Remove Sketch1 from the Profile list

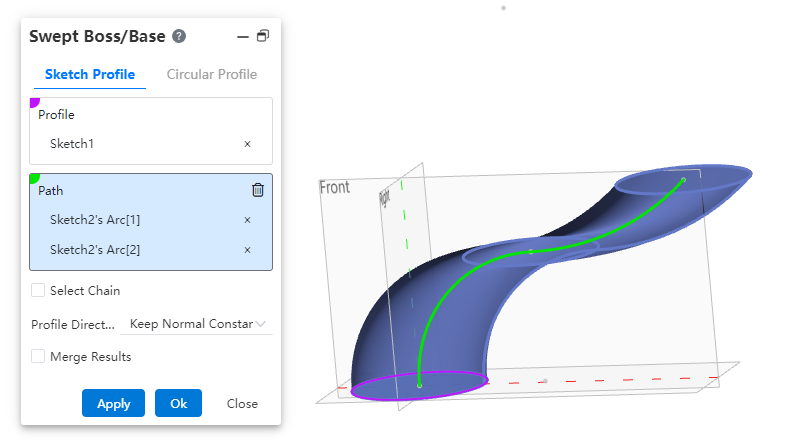point(248,144)
